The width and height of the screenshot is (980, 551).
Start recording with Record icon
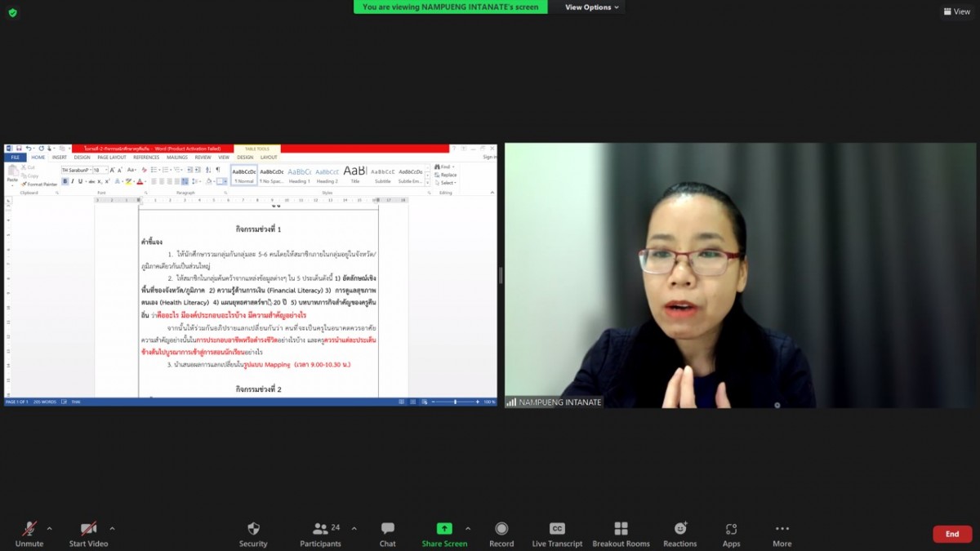501,534
